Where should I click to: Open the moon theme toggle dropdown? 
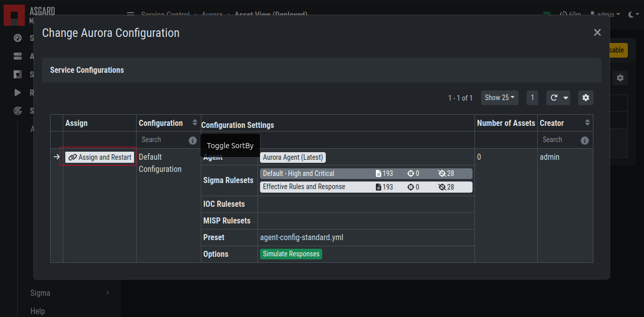click(x=633, y=14)
